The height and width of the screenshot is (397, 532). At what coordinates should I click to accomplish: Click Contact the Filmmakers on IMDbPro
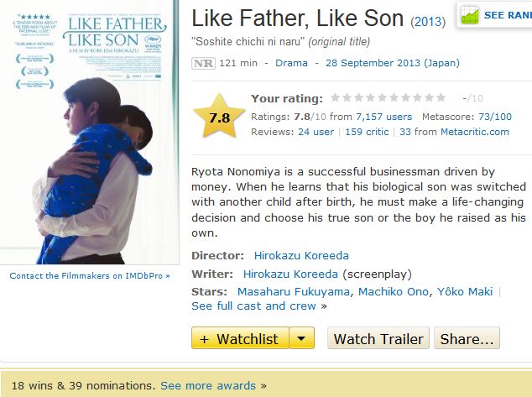(x=90, y=275)
